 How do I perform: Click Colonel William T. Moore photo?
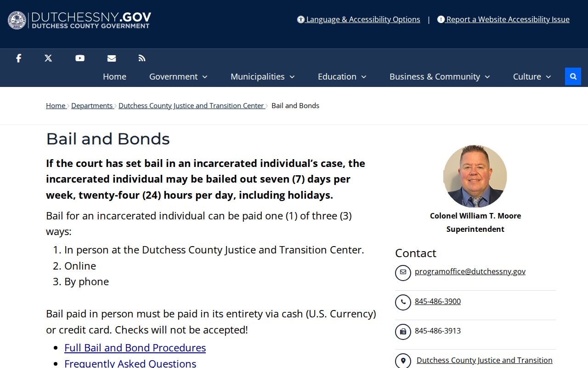[475, 176]
